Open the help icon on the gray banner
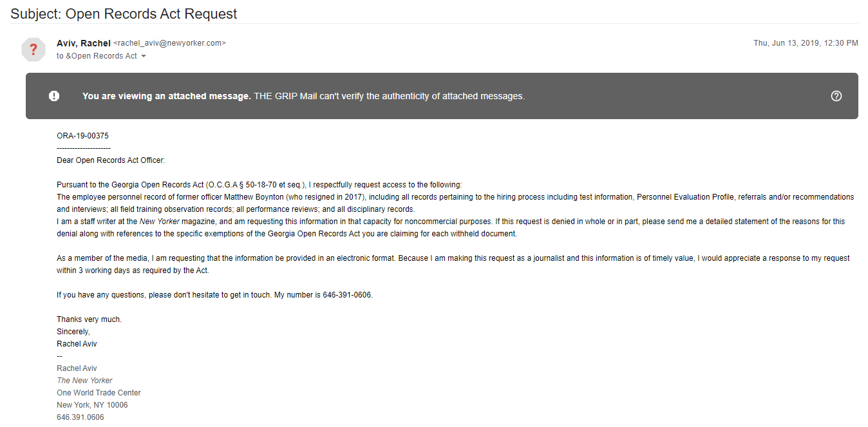This screenshot has height=427, width=868. coord(836,96)
